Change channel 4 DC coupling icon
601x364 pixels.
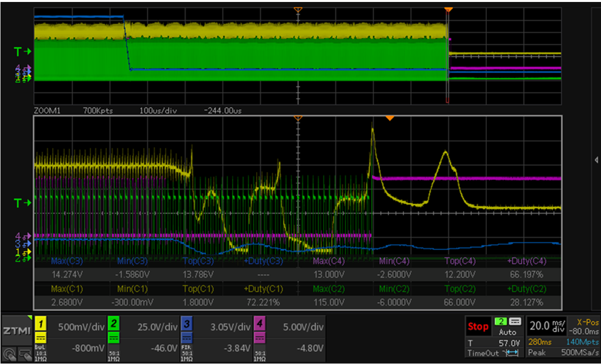pyautogui.click(x=260, y=337)
